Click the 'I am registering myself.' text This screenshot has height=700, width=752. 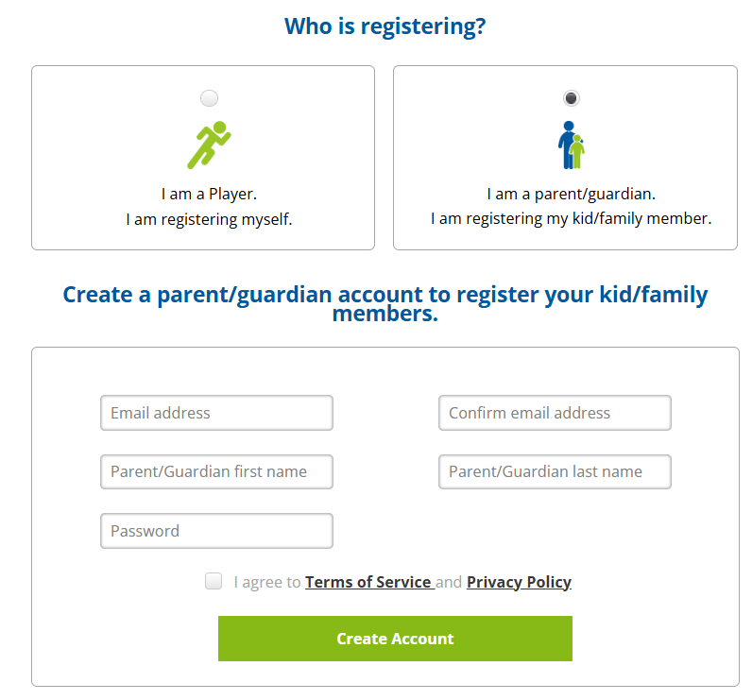pyautogui.click(x=209, y=219)
